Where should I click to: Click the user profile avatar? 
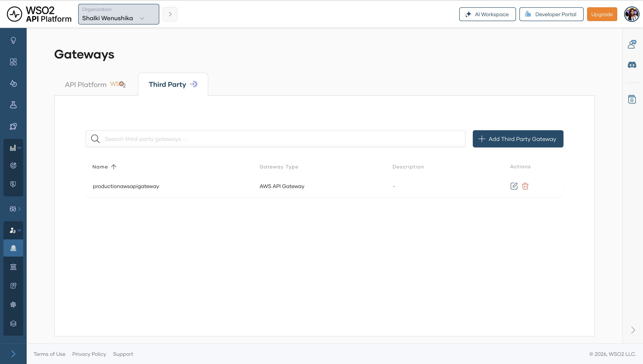tap(631, 14)
